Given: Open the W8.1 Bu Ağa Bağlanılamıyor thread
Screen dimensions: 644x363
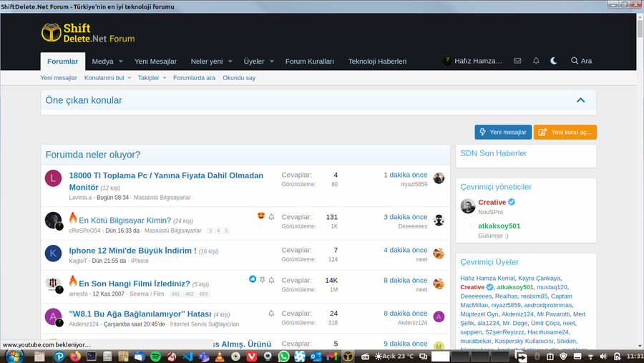Looking at the screenshot, I should coord(140,314).
